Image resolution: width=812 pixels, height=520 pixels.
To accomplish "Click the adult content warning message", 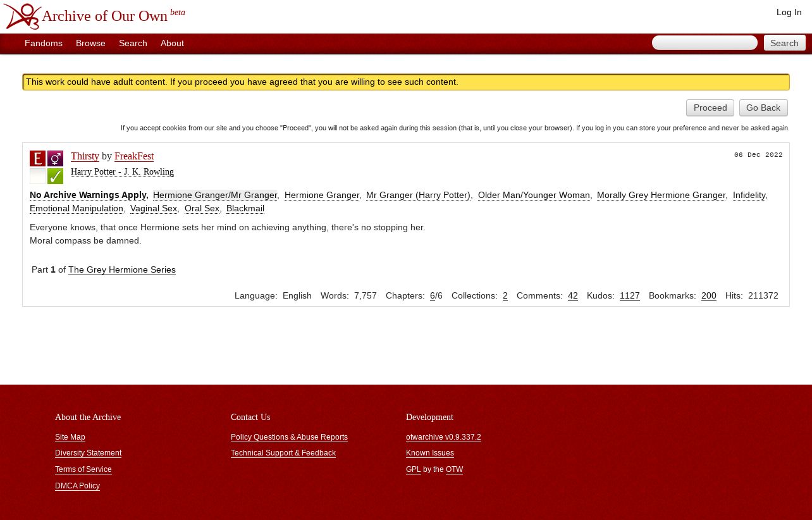I will tap(406, 82).
